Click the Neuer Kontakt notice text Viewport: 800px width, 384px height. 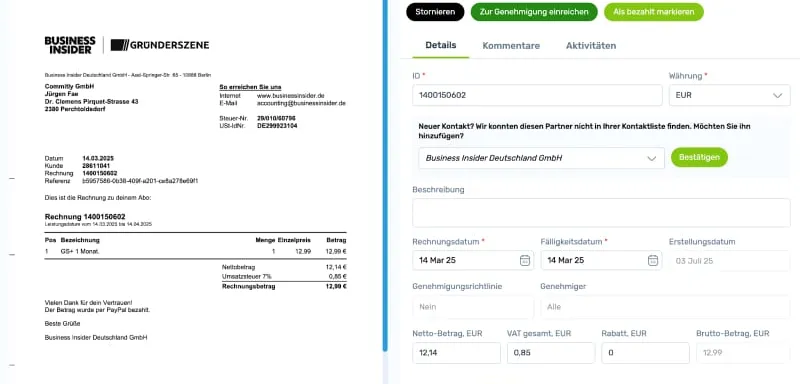[584, 131]
